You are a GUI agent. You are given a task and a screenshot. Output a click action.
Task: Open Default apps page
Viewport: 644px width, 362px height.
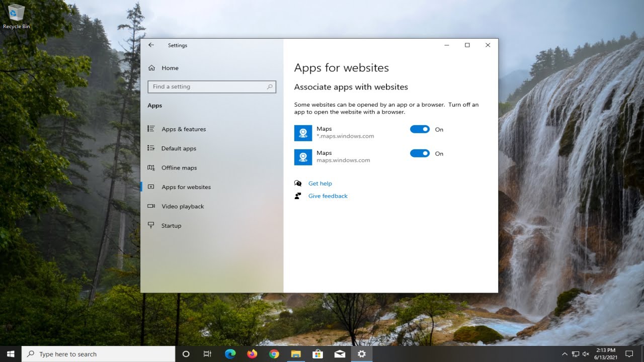[x=179, y=148]
